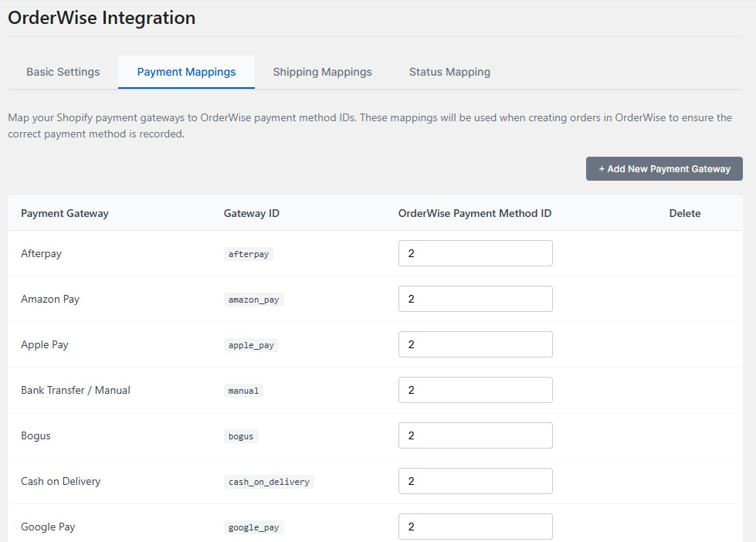
Task: Select the Google Pay gateway name
Action: pos(48,527)
